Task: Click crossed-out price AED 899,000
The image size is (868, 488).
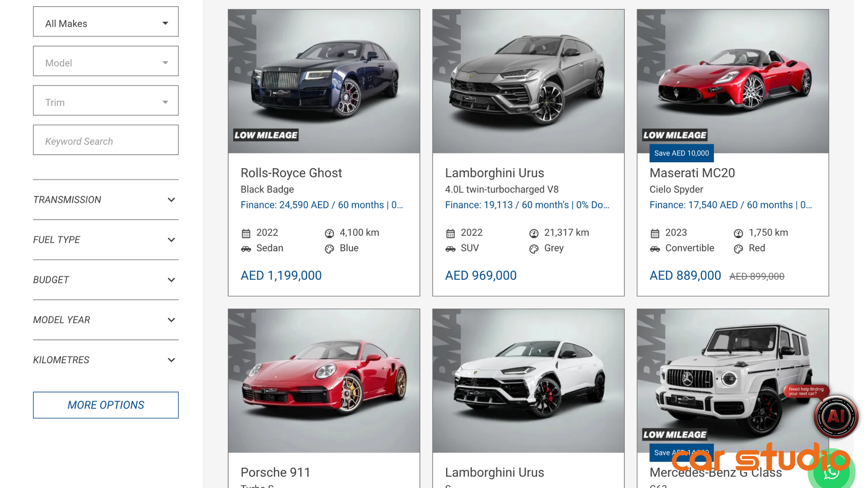Action: [756, 277]
